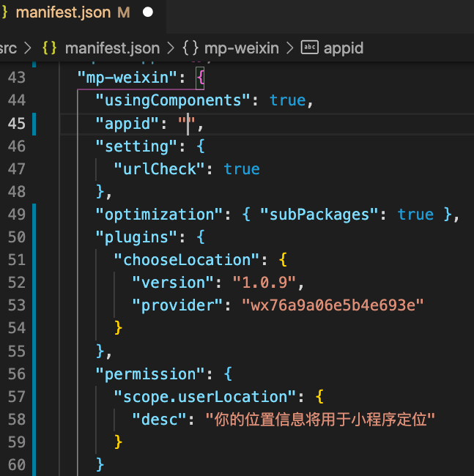Click the "subPackages" key

point(319,215)
